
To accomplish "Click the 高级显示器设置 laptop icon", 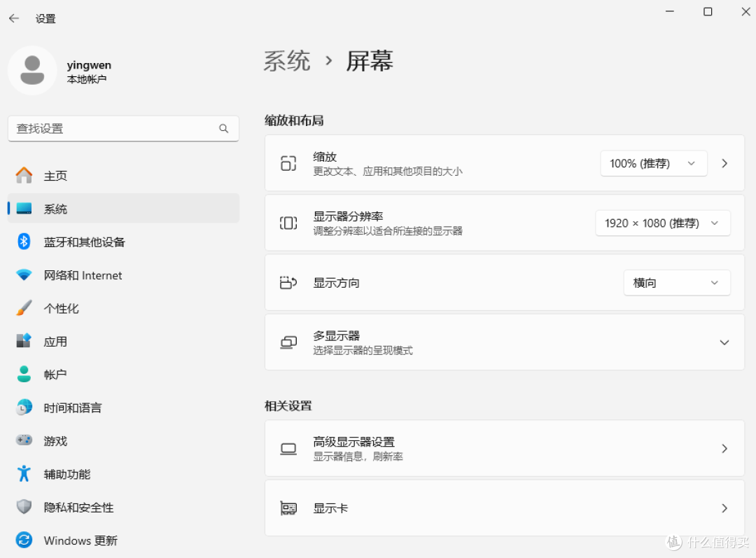I will 288,449.
